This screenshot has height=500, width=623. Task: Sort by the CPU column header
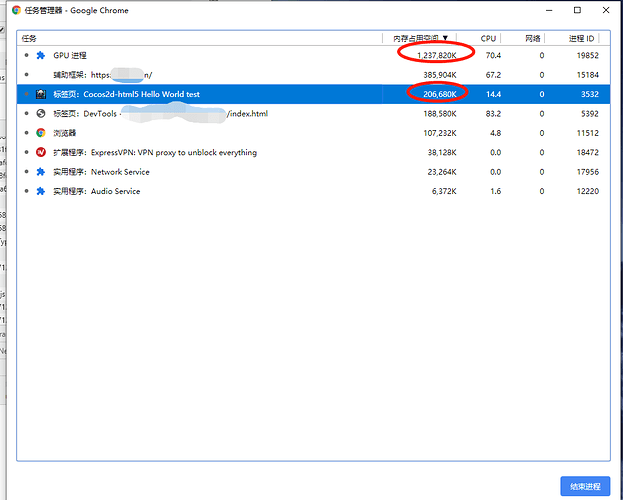(x=488, y=38)
